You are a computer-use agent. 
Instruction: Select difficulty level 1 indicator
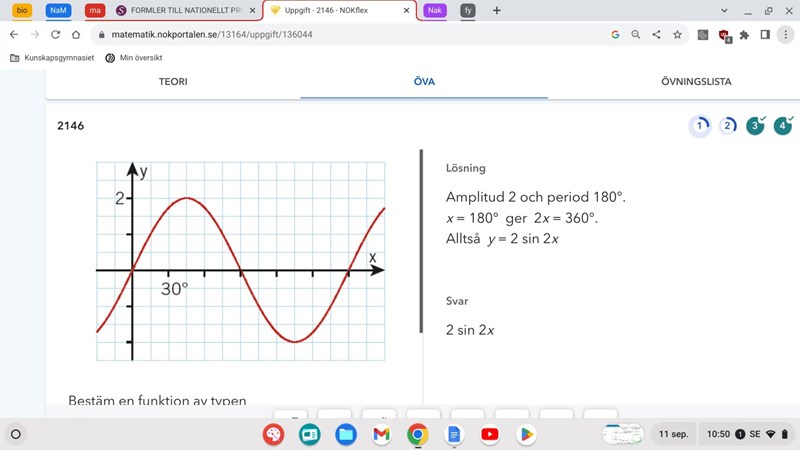(701, 126)
